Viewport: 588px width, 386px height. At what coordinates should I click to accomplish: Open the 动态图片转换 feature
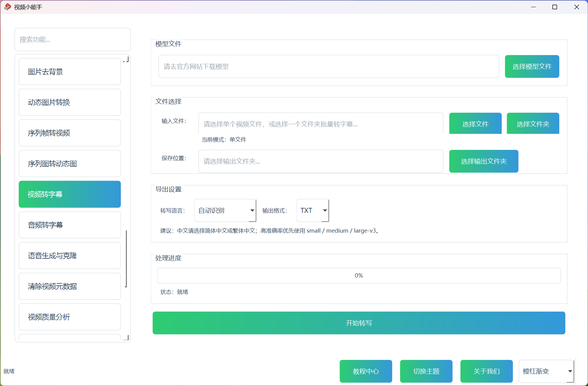70,102
